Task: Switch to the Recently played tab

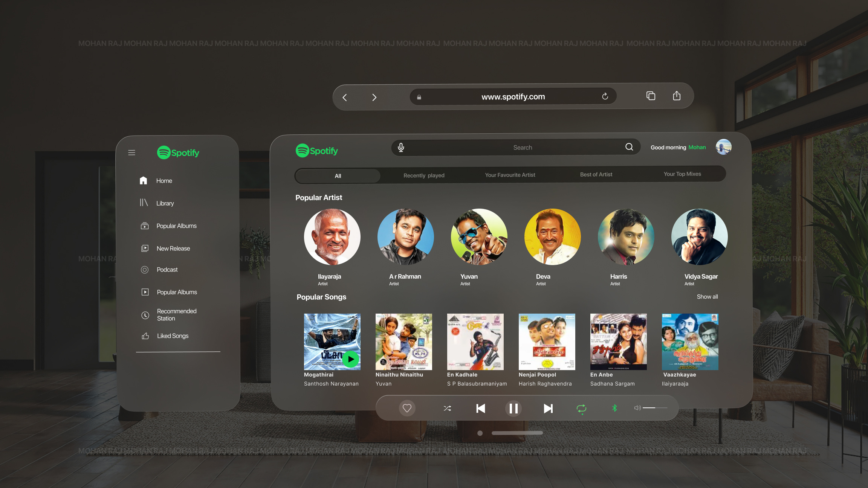Action: (x=423, y=175)
